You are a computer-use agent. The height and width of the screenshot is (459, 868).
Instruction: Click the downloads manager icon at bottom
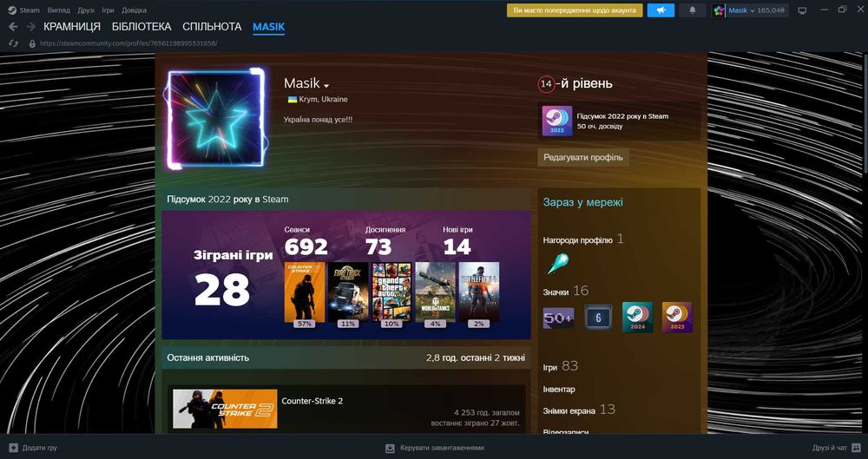tap(391, 448)
